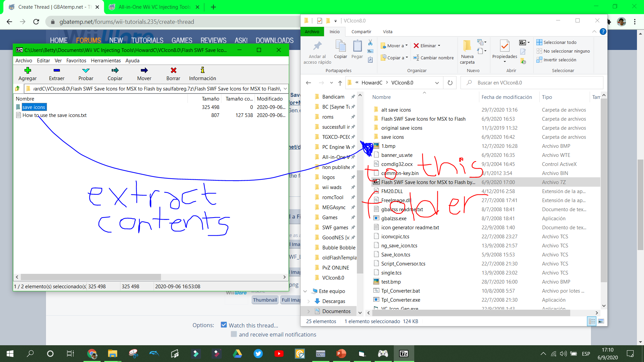Switch to large icons view in Explorer
The height and width of the screenshot is (362, 644).
601,321
